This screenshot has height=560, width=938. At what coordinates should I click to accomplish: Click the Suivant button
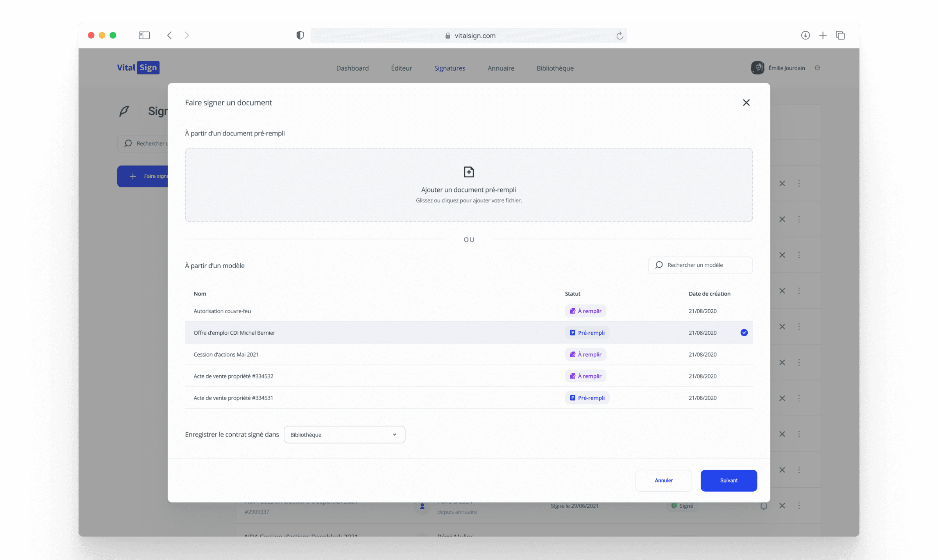click(729, 480)
